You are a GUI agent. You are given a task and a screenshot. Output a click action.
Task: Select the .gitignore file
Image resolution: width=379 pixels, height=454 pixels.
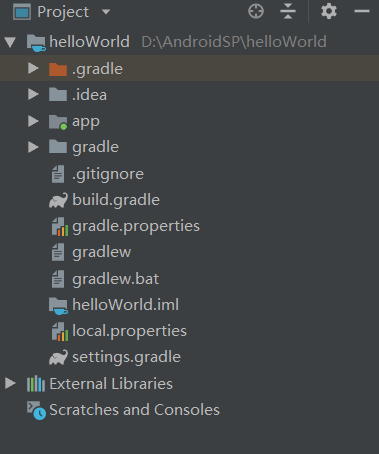click(108, 174)
